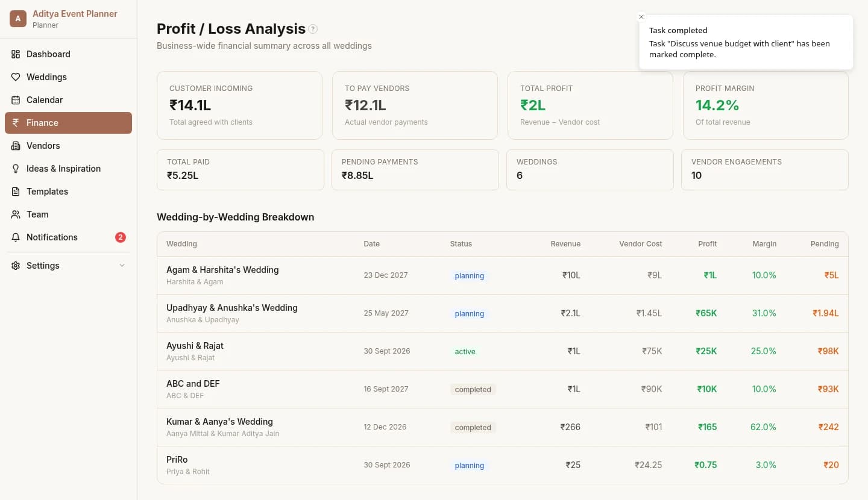The height and width of the screenshot is (500, 868).
Task: Open Kumar & Aanya's Wedding
Action: [502, 427]
